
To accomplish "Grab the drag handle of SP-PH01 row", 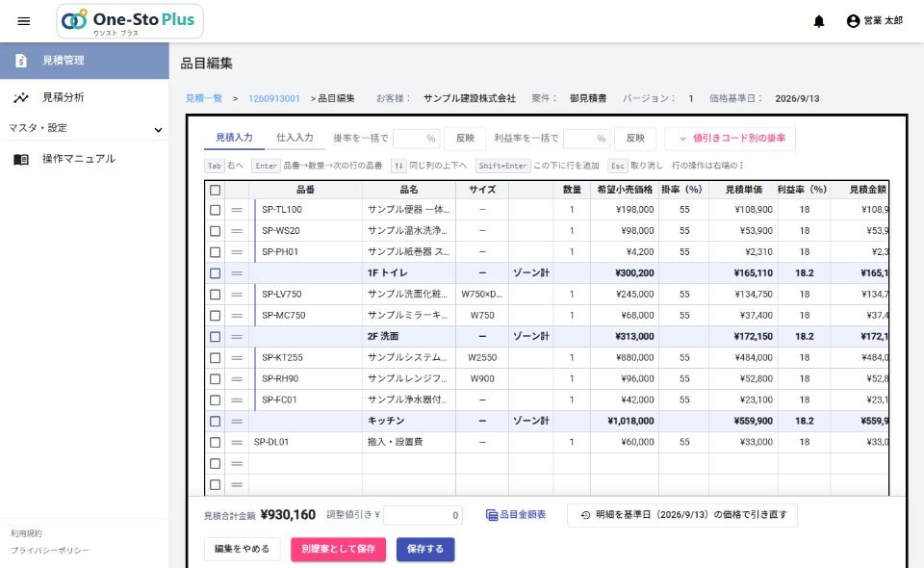I will tap(237, 252).
